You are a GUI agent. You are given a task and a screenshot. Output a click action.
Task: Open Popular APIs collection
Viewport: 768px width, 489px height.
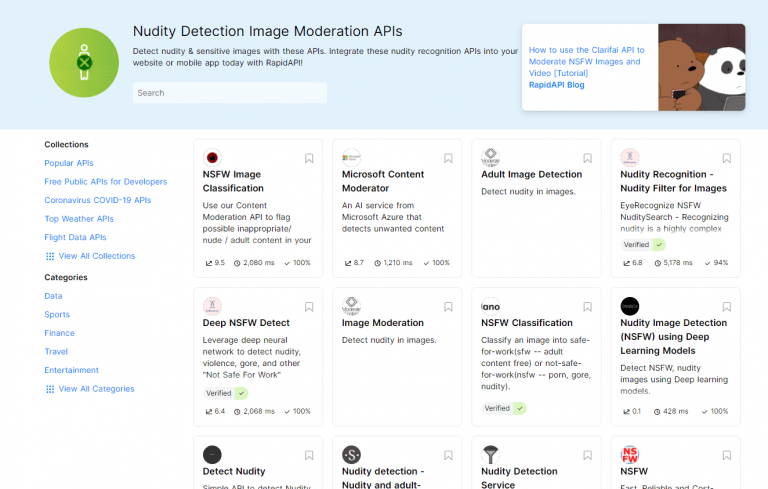tap(69, 163)
